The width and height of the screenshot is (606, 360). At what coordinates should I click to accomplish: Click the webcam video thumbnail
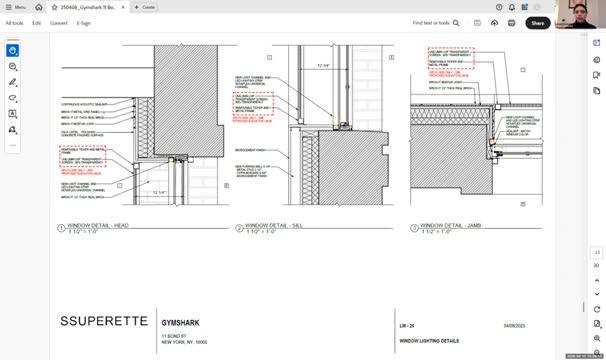(580, 14)
